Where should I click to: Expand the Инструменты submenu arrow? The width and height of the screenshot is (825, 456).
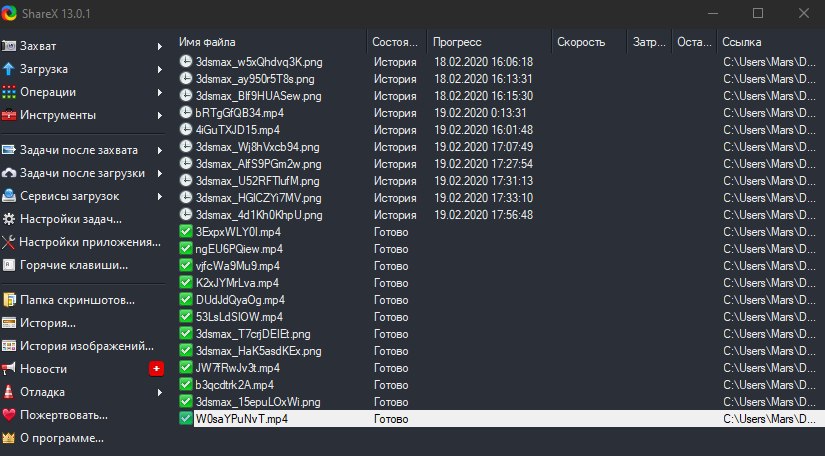tap(159, 116)
